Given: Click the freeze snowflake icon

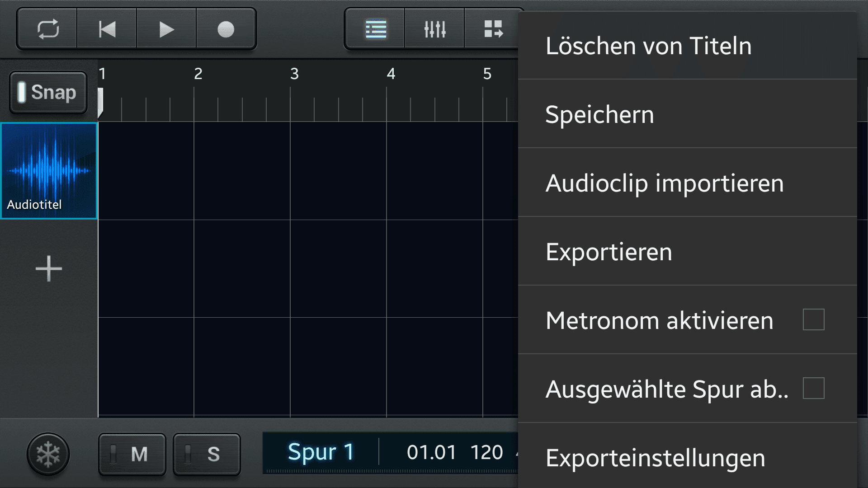Looking at the screenshot, I should coord(48,454).
